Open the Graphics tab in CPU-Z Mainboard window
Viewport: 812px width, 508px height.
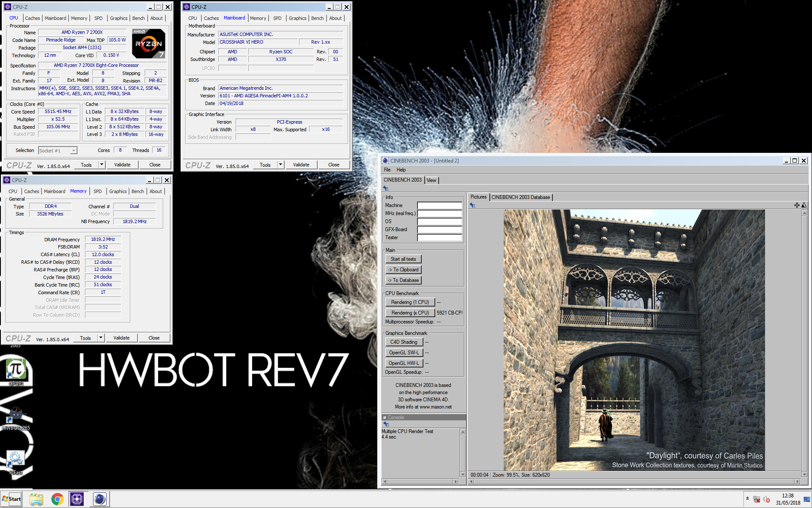coord(298,18)
